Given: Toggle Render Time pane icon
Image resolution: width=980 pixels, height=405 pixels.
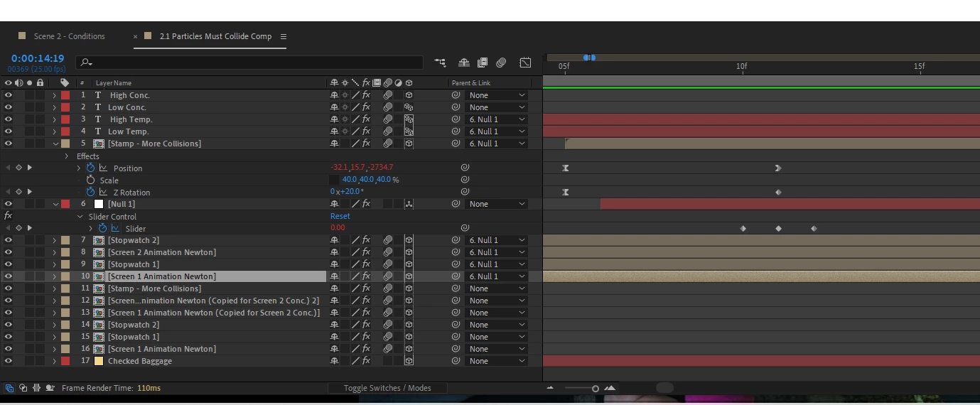Looking at the screenshot, I should click(x=50, y=388).
